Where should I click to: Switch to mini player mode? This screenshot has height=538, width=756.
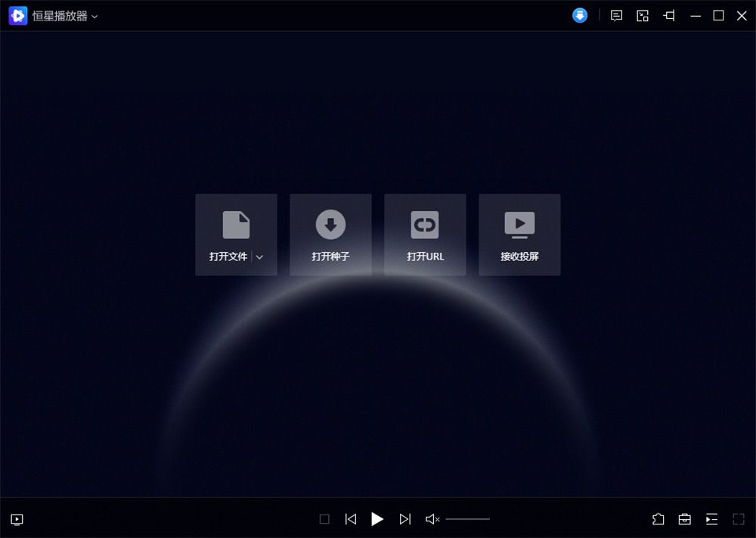click(x=643, y=15)
